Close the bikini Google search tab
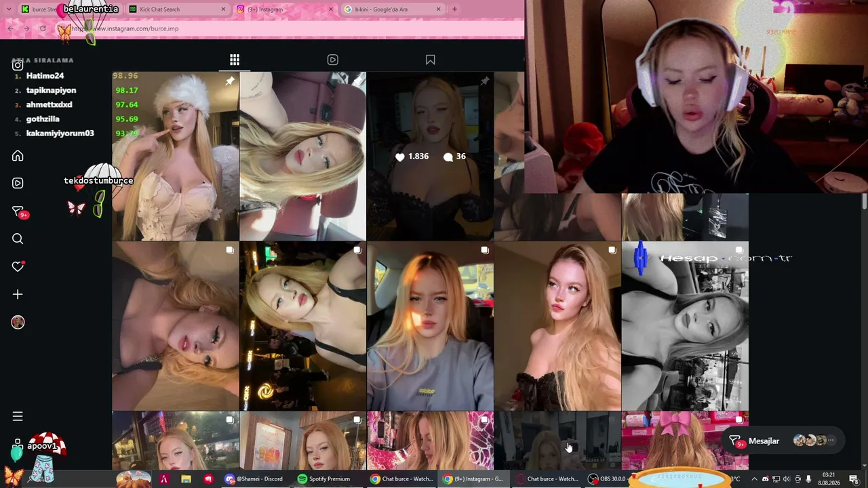The image size is (868, 488). (x=438, y=9)
